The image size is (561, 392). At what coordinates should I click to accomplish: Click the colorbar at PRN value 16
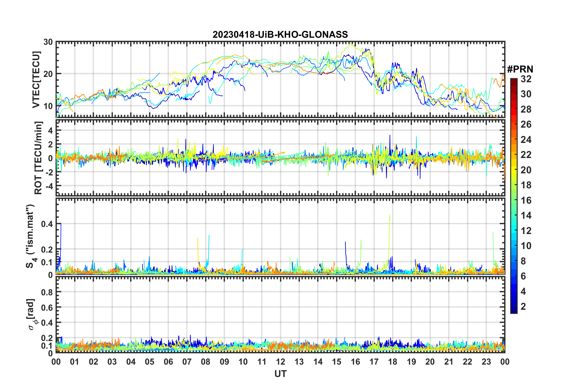coord(514,200)
